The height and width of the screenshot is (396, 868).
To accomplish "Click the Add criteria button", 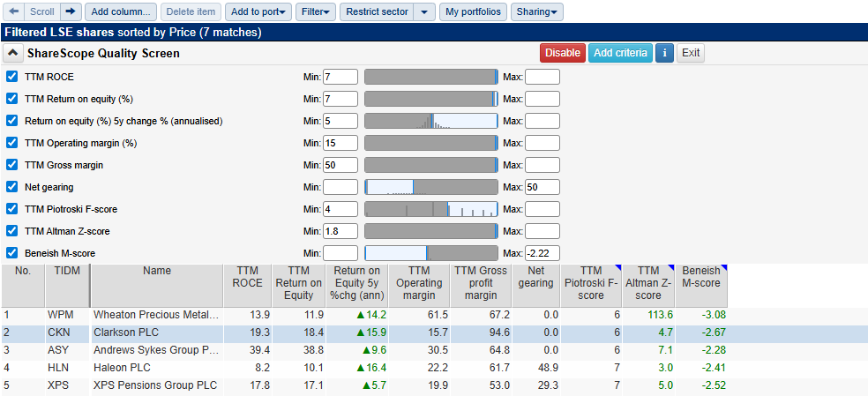I will tap(620, 53).
